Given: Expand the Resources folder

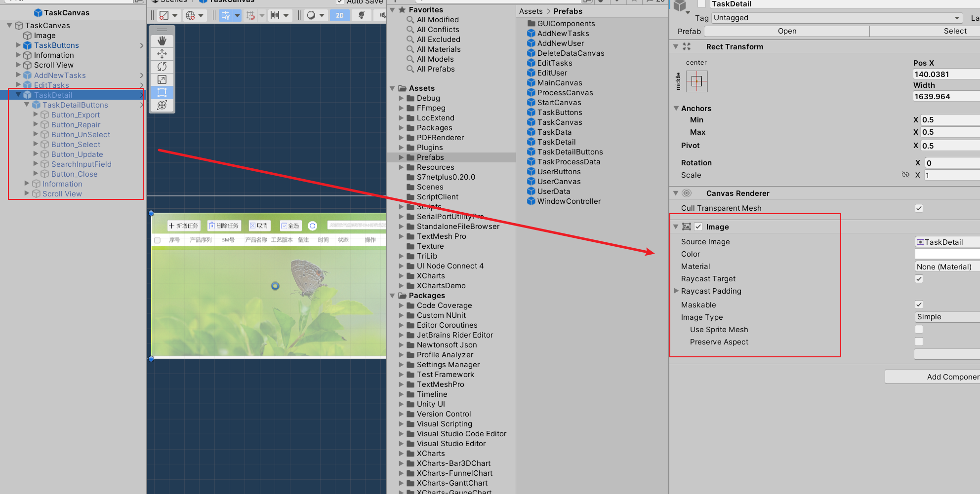Looking at the screenshot, I should (x=402, y=167).
